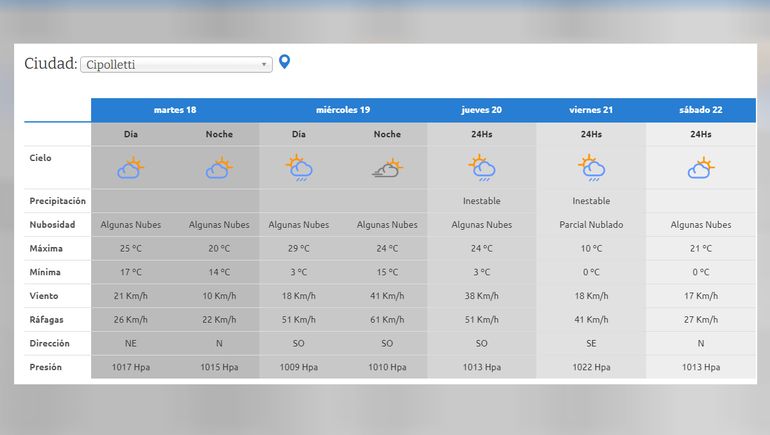Click the Precipitación row label

point(58,201)
